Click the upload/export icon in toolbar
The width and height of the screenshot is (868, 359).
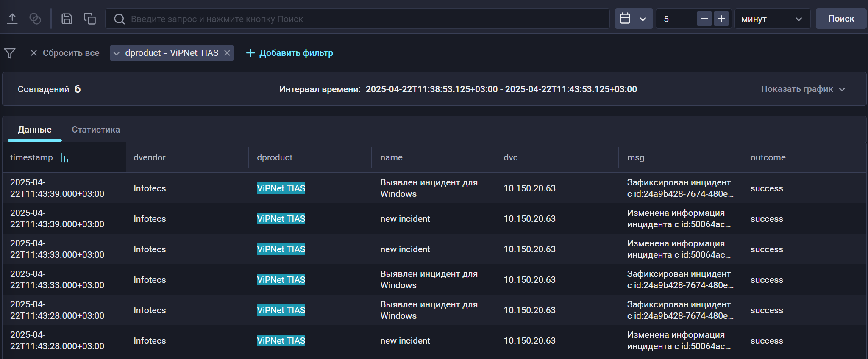coord(12,19)
